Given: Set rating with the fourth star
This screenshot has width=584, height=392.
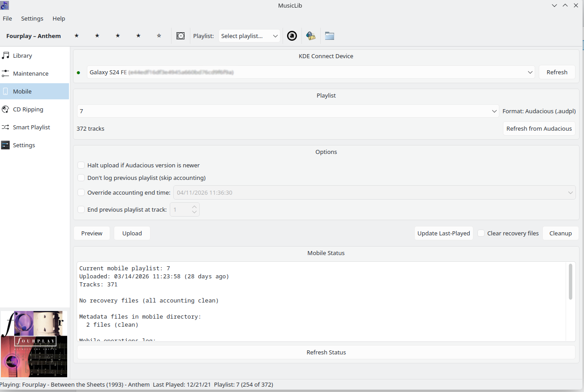Looking at the screenshot, I should tap(138, 36).
